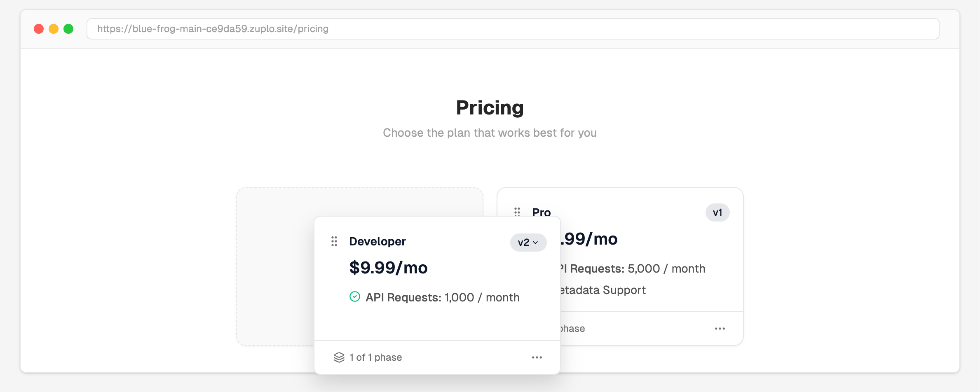Viewport: 980px width, 392px height.
Task: Grab the Pro card drag handle
Action: pyautogui.click(x=517, y=212)
